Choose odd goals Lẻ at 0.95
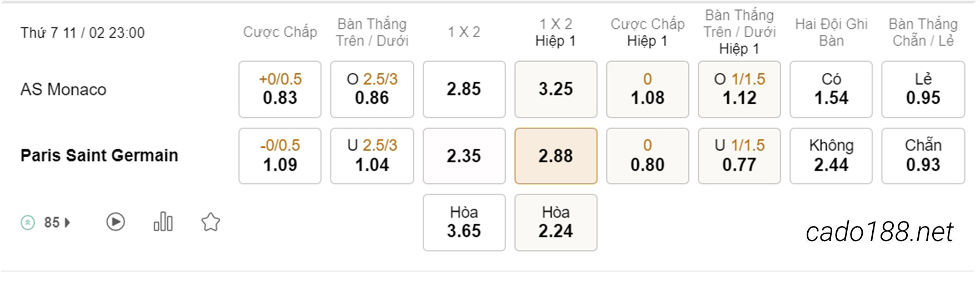This screenshot has height=281, width=980. [923, 89]
